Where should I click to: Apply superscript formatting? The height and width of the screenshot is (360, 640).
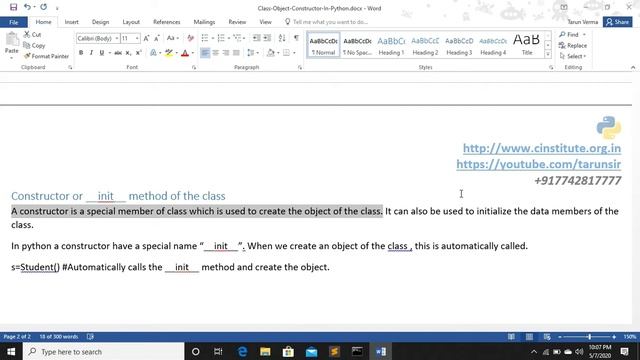click(x=139, y=53)
